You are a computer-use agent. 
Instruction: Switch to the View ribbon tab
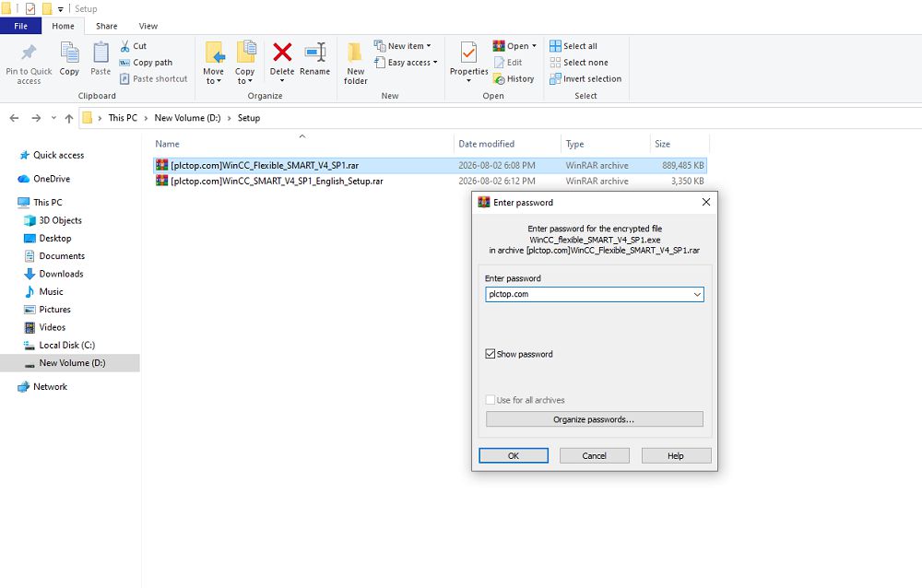coord(148,26)
